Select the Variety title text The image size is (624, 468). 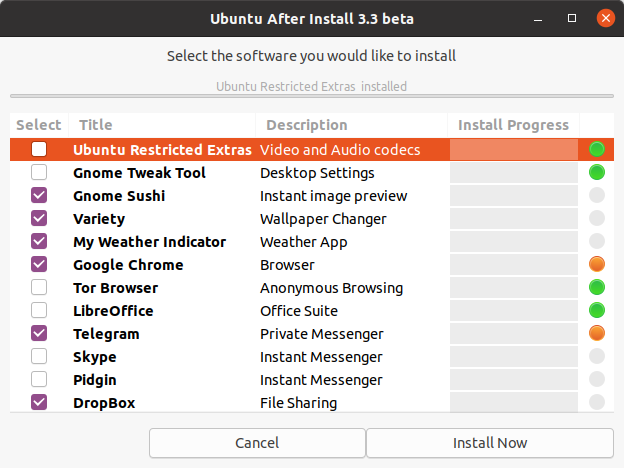click(99, 219)
